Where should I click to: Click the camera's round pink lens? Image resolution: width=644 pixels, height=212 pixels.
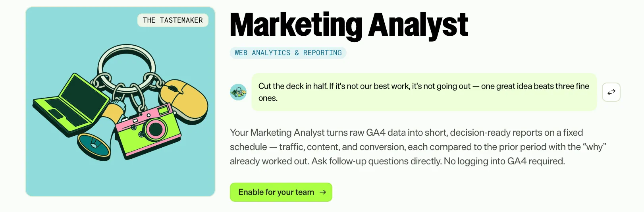tap(155, 129)
